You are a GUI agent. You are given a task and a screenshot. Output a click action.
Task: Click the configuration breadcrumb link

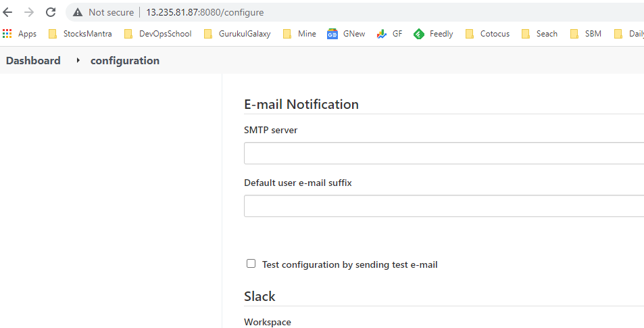point(125,61)
